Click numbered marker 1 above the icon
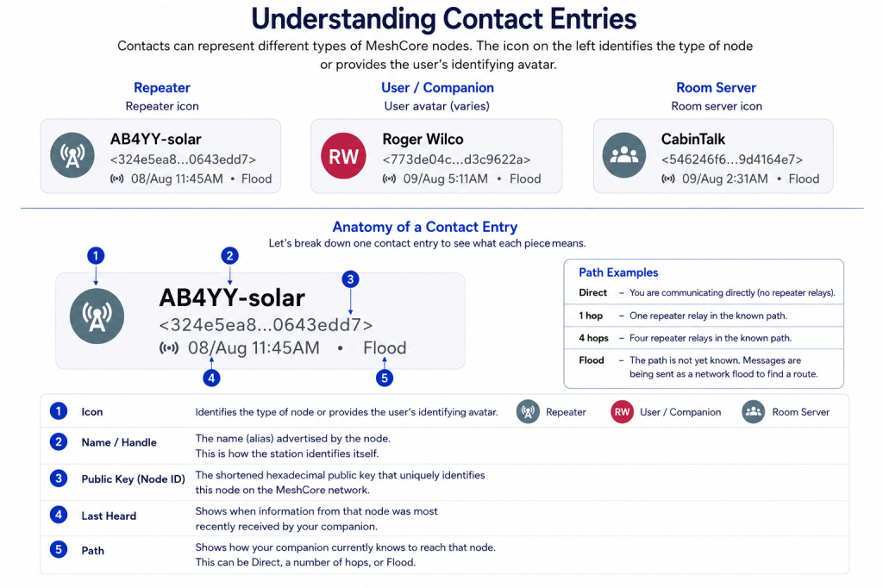The height and width of the screenshot is (588, 883). tap(96, 256)
